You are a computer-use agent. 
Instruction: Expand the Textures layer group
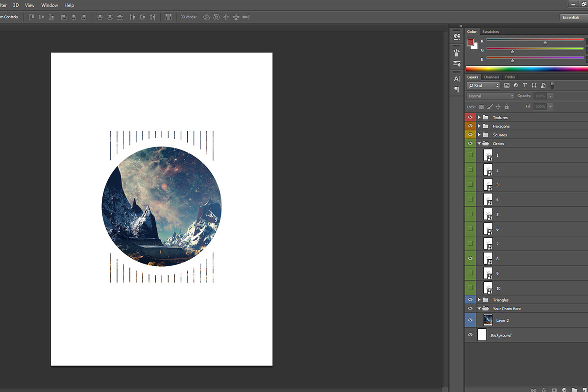click(479, 118)
